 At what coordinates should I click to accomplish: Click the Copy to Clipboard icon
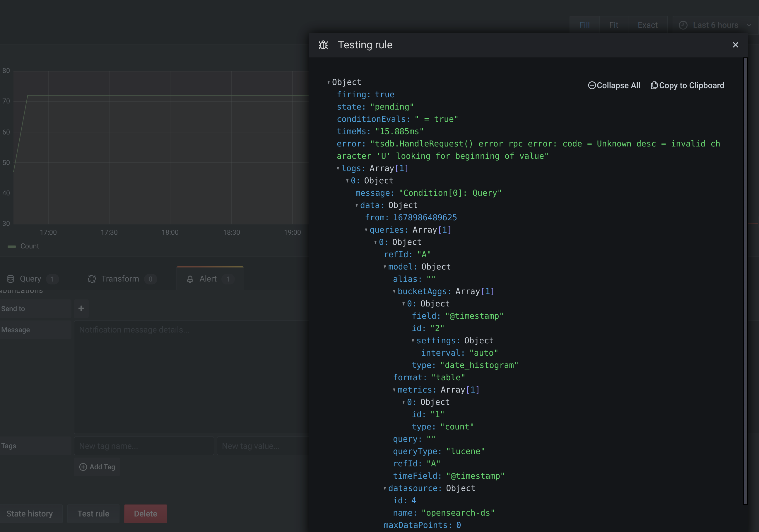[654, 85]
